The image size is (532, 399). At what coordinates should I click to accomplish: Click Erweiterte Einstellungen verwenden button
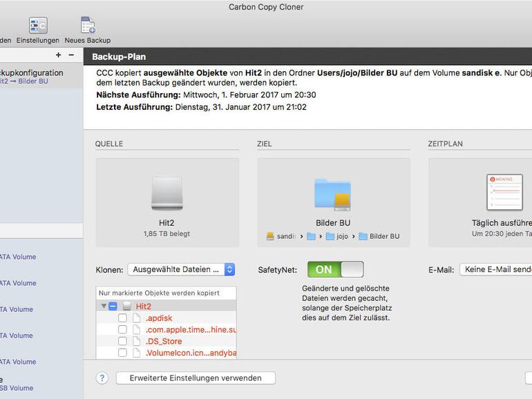point(196,378)
